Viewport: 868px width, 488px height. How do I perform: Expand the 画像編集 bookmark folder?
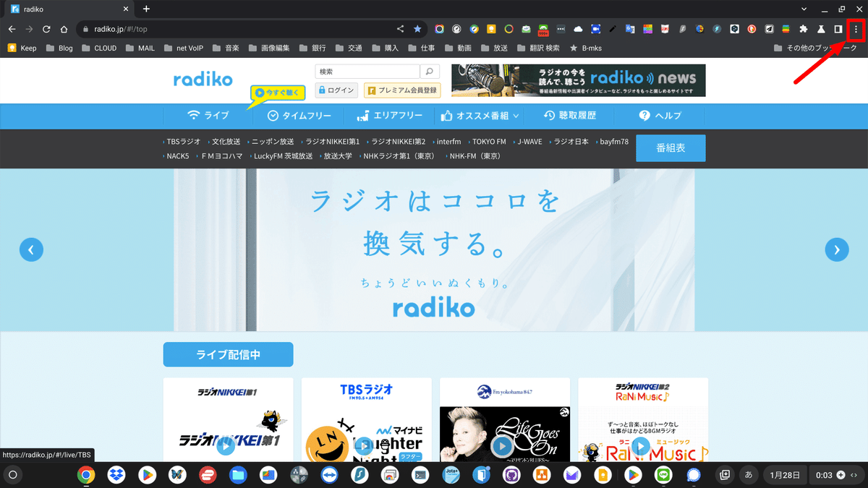(269, 48)
